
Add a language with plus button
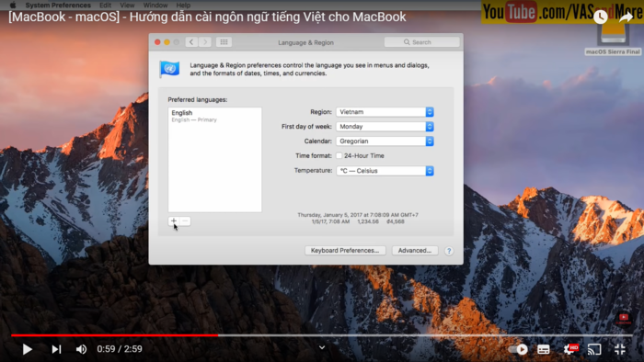click(174, 221)
